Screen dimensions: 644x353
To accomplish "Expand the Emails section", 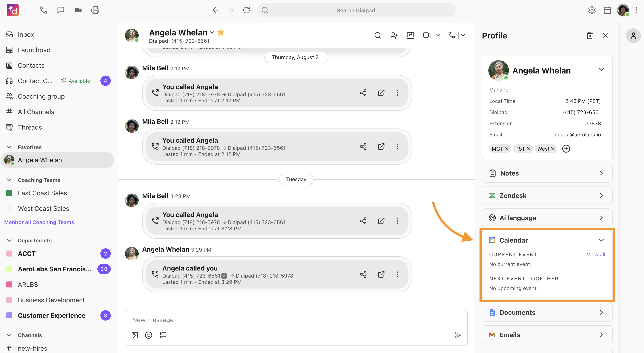I will point(547,335).
